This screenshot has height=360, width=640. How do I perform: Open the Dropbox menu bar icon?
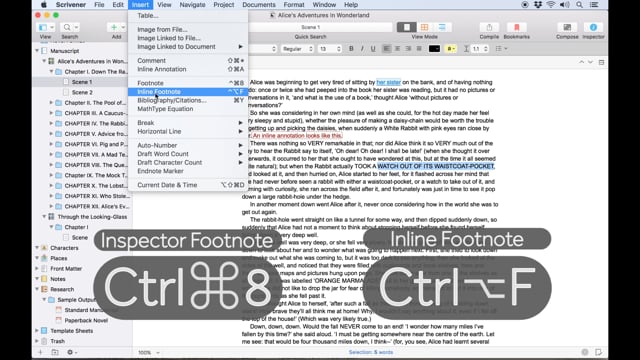(538, 5)
